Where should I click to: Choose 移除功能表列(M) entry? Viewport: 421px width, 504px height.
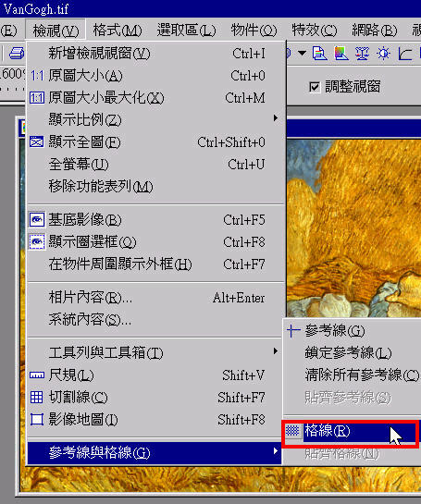(x=156, y=186)
